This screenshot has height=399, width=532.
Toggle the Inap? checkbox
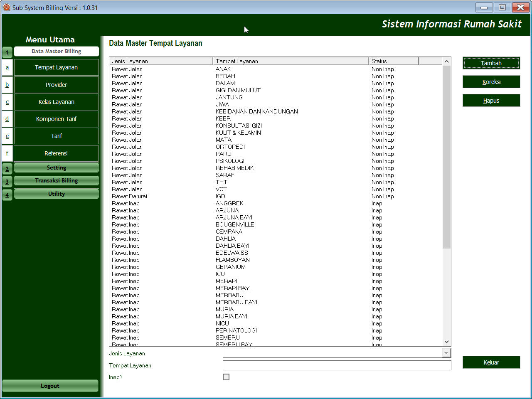(226, 377)
